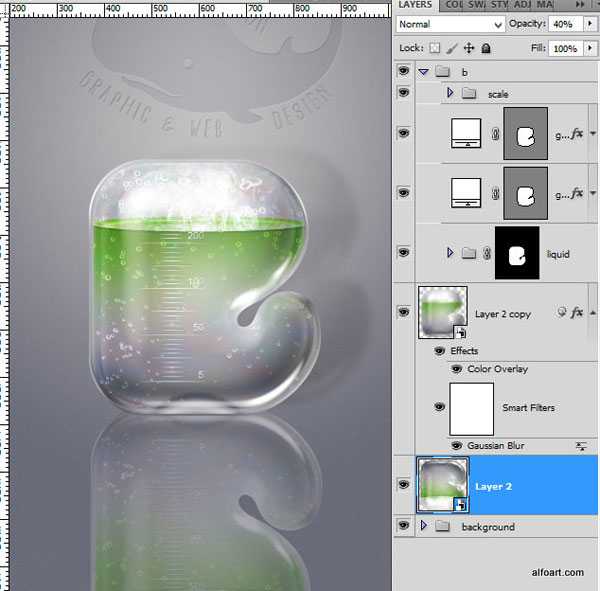
Task: Click folder icon of scale group
Action: [469, 93]
